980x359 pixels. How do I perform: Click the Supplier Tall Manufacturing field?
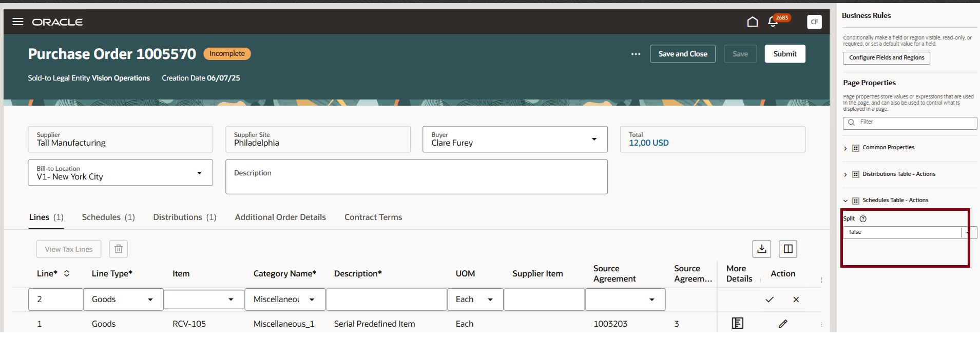[120, 139]
